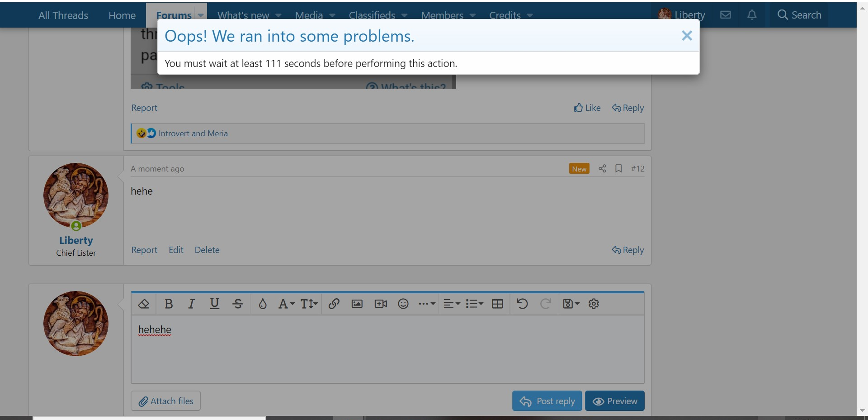Open the All Threads navigation item
The image size is (868, 420).
click(x=63, y=15)
